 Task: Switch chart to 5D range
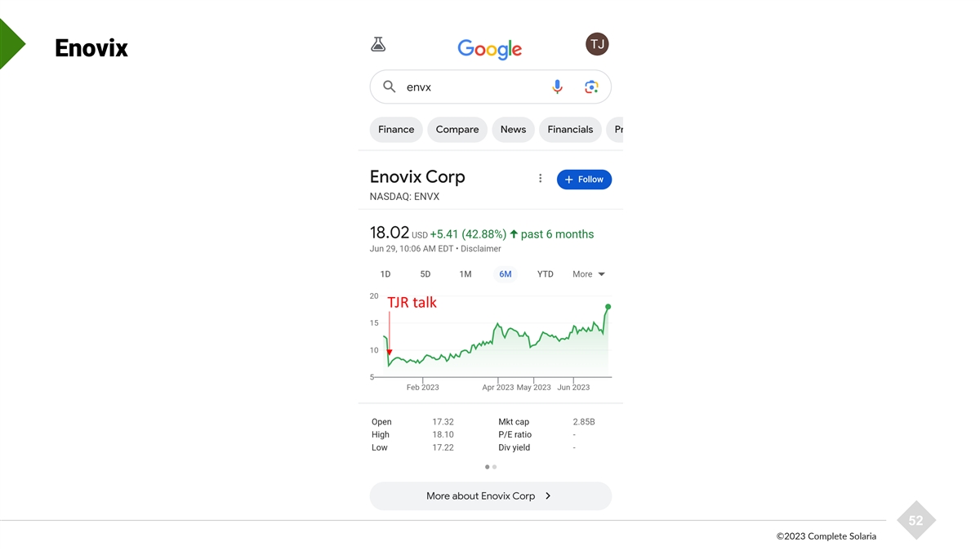[x=425, y=274]
